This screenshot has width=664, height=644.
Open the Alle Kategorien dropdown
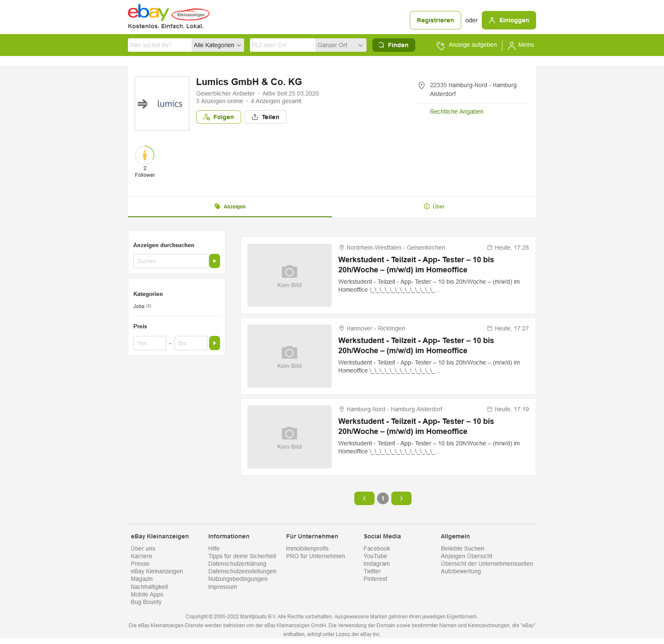tap(218, 45)
